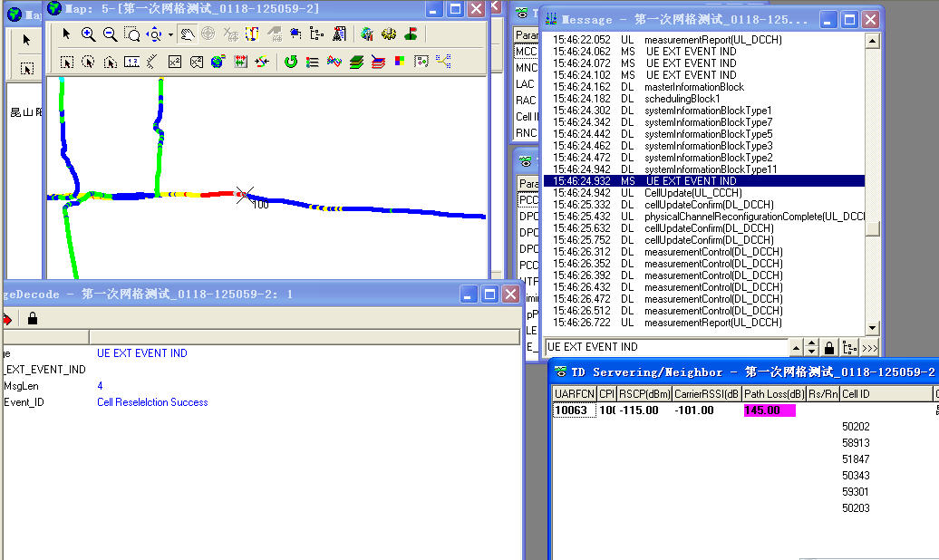Click the globe with pencil icon
This screenshot has width=939, height=560.
[x=367, y=34]
